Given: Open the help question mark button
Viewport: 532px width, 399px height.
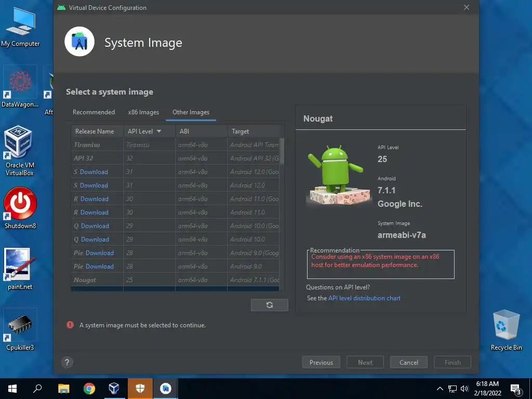Looking at the screenshot, I should tap(67, 362).
